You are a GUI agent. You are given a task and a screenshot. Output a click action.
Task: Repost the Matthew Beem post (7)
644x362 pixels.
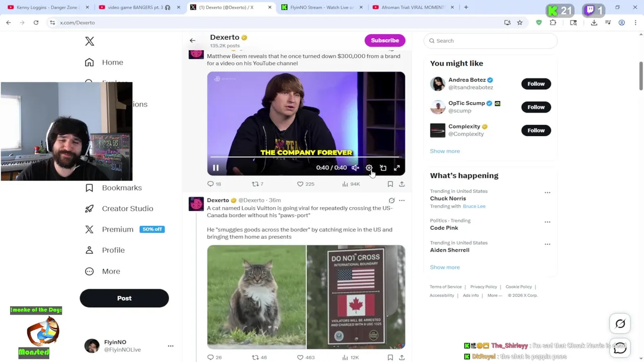click(258, 184)
